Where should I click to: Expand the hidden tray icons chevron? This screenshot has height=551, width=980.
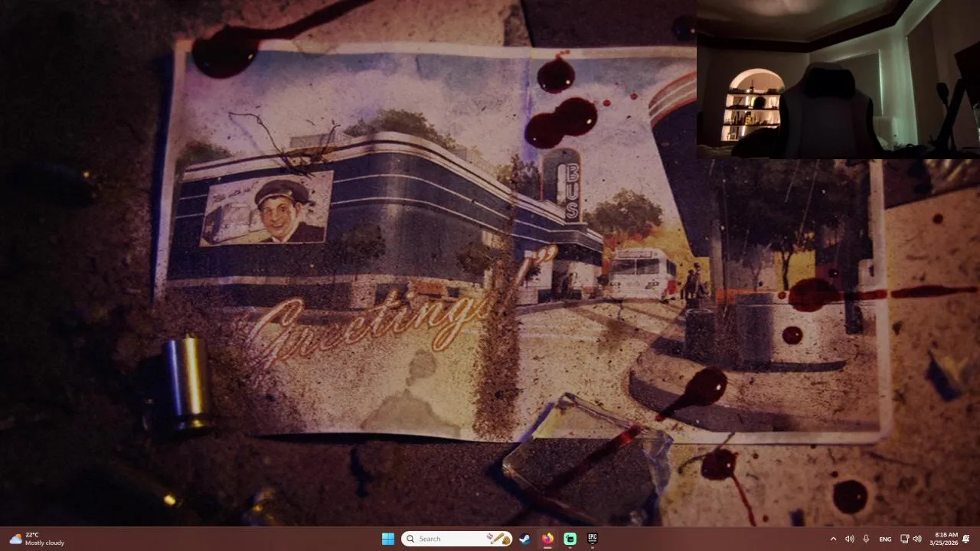pos(833,539)
